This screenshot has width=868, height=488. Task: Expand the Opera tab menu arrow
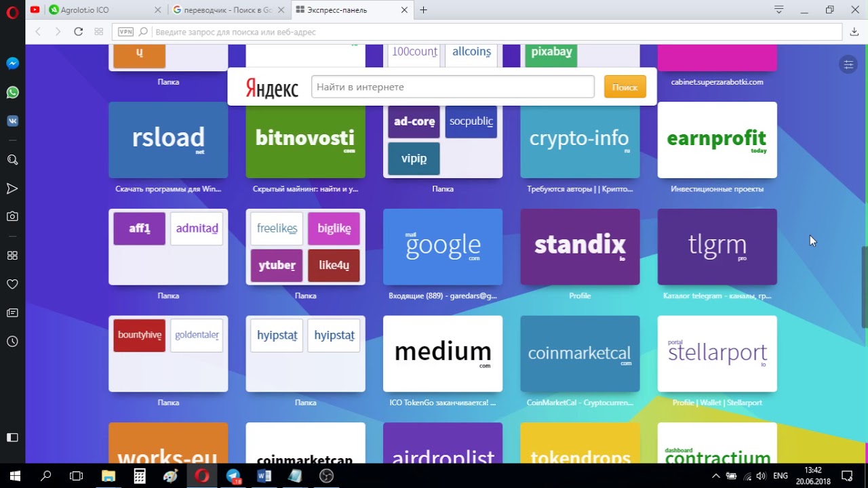(x=779, y=9)
